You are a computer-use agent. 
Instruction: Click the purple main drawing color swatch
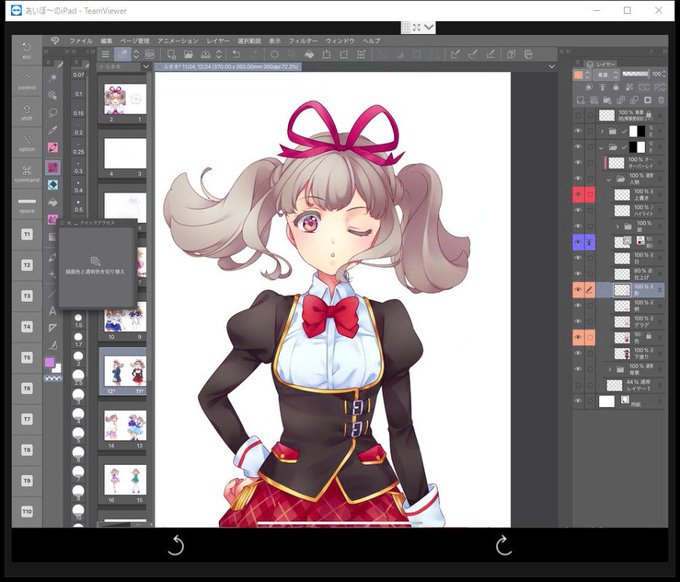(49, 362)
